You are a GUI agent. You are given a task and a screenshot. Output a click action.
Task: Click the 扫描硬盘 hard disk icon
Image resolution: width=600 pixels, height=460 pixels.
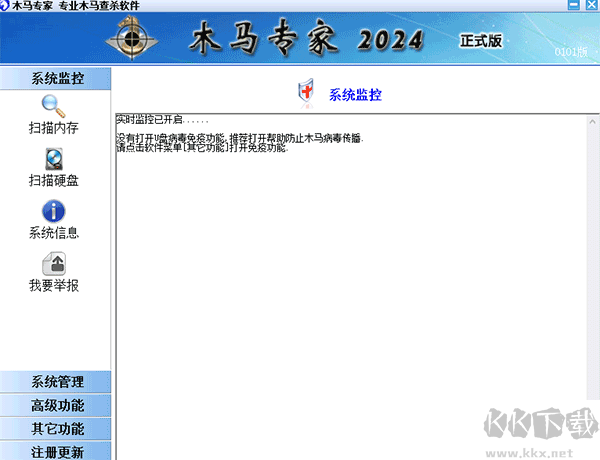click(x=54, y=159)
